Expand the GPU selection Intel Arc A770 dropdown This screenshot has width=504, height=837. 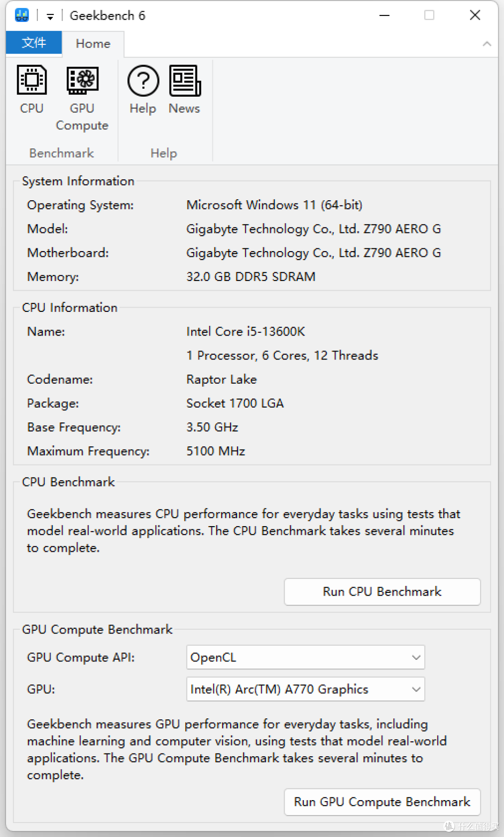point(306,689)
